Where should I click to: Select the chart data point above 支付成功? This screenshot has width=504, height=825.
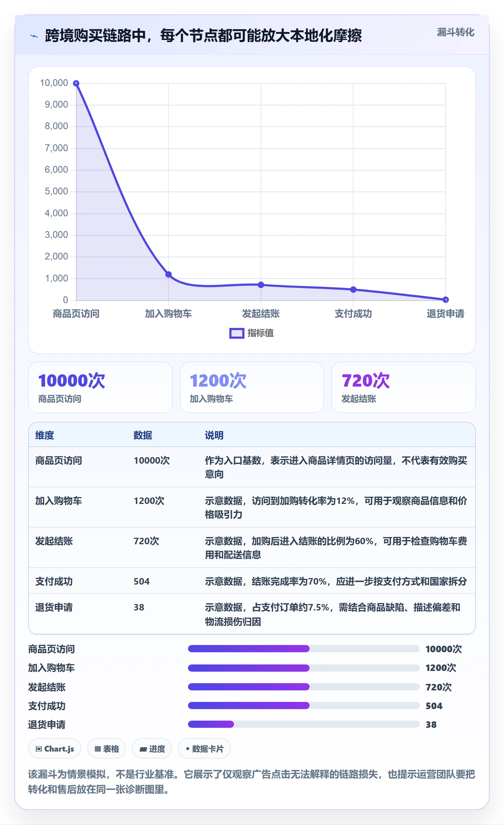click(353, 289)
